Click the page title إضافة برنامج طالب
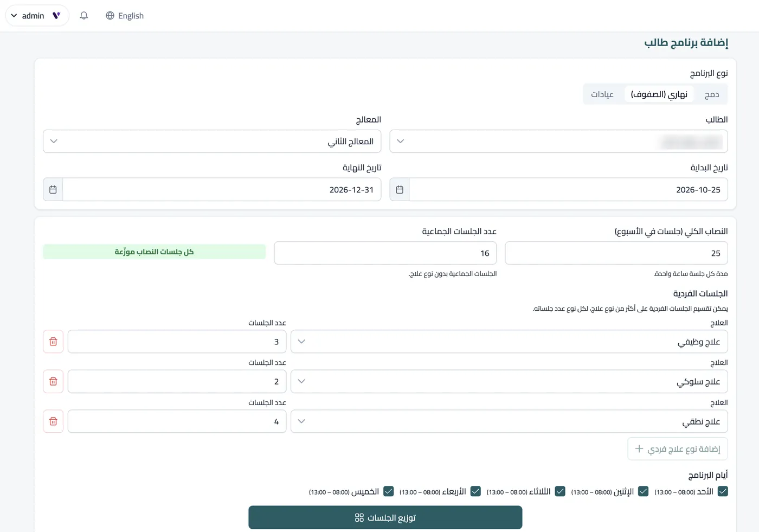 [686, 42]
